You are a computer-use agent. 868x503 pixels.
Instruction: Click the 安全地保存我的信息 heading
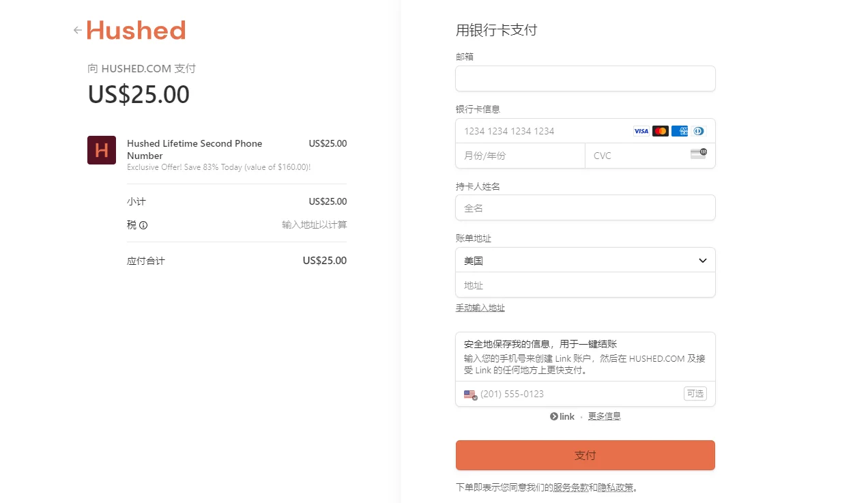(540, 344)
